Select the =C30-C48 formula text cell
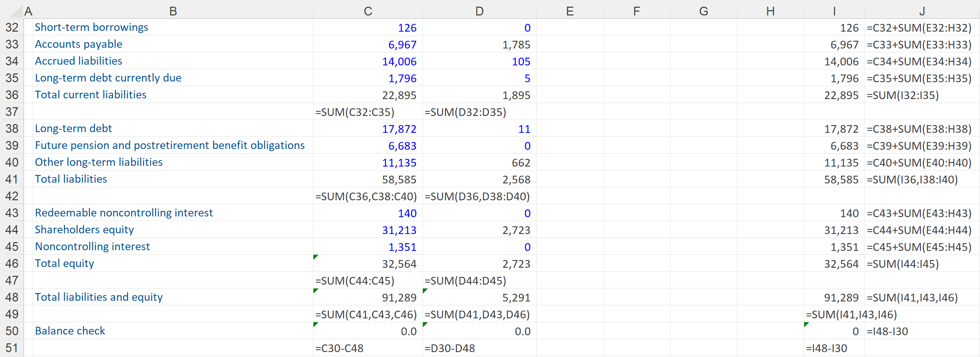Viewport: 980px width, 357px height. (x=339, y=348)
